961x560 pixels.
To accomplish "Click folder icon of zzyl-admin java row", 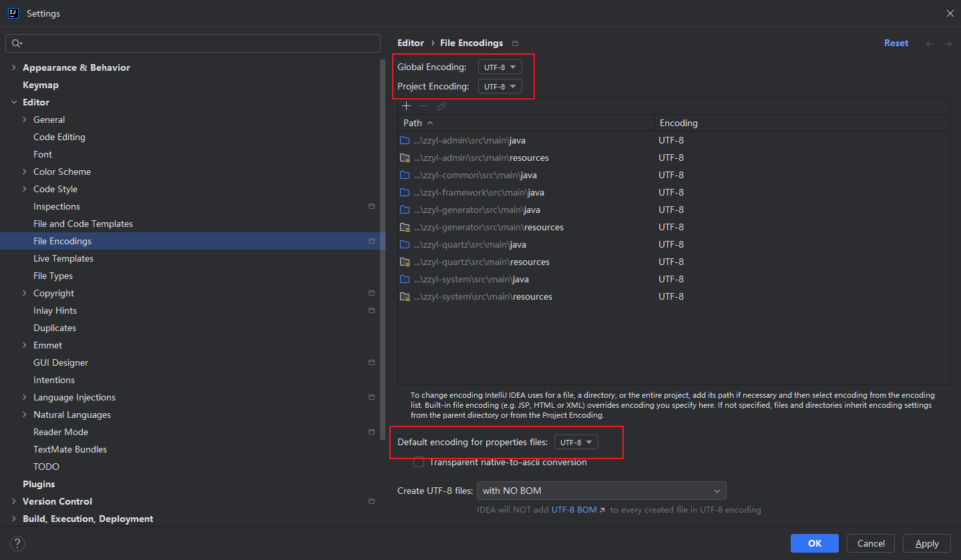I will (405, 140).
